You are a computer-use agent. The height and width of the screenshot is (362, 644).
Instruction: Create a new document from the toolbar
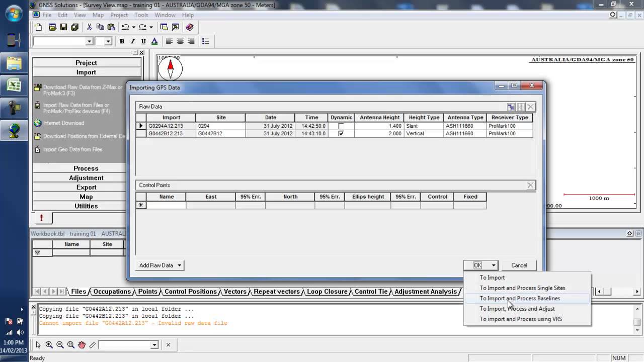39,27
